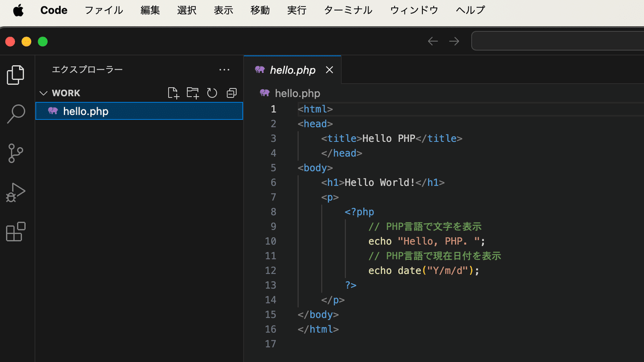Open the Run and Debug view
Screen dimensions: 644x362
point(16,192)
